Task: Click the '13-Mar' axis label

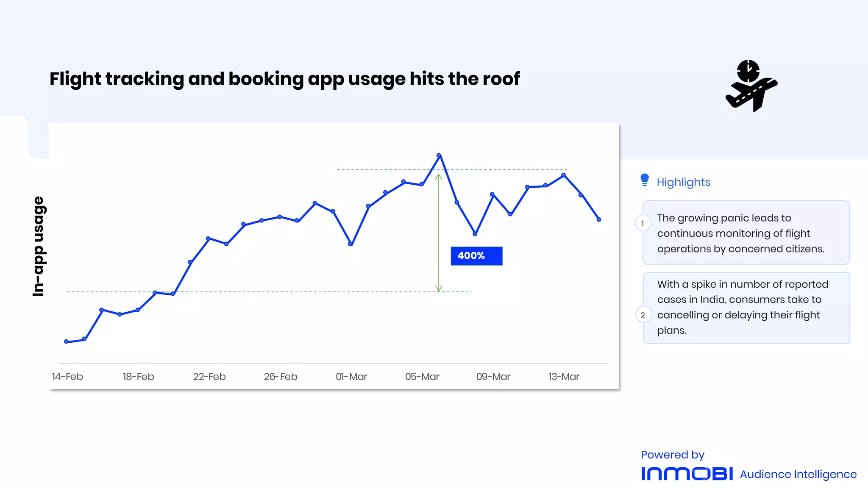Action: pos(564,377)
